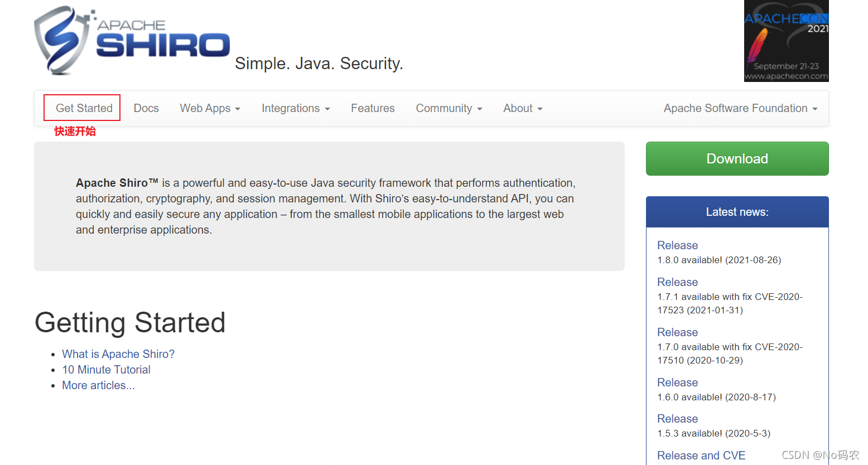
Task: Click the 'Simple. Java. Security.' tagline
Action: pyautogui.click(x=319, y=64)
